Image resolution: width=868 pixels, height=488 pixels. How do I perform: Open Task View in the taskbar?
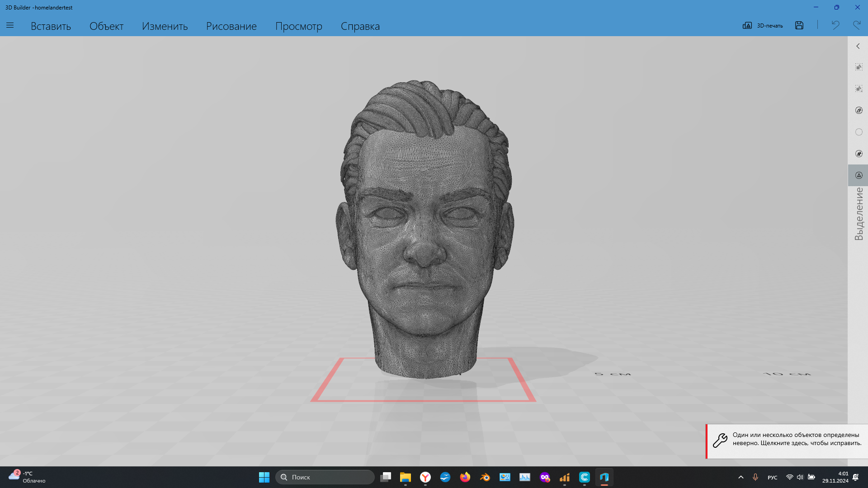pyautogui.click(x=386, y=477)
